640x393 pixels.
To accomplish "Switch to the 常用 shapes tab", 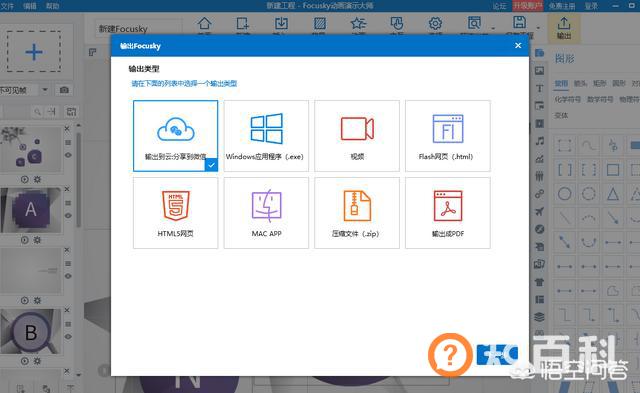I will [561, 83].
